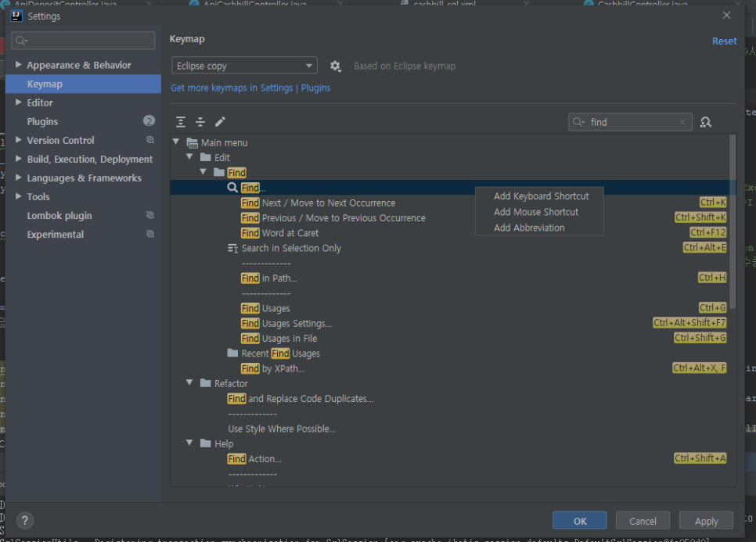Select Keymap in settings sidebar
This screenshot has height=542, width=756.
pyautogui.click(x=83, y=84)
